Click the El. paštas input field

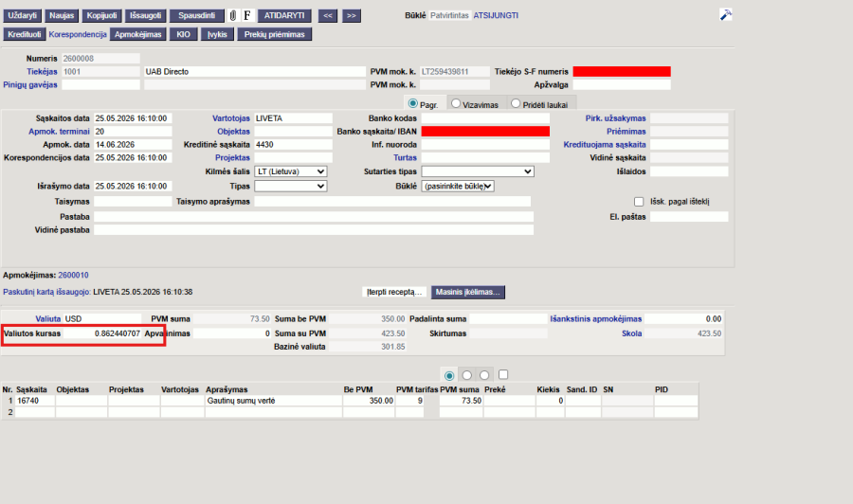tap(689, 216)
